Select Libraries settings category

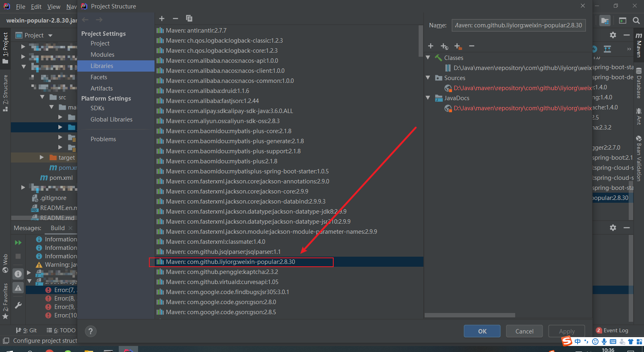click(x=116, y=66)
